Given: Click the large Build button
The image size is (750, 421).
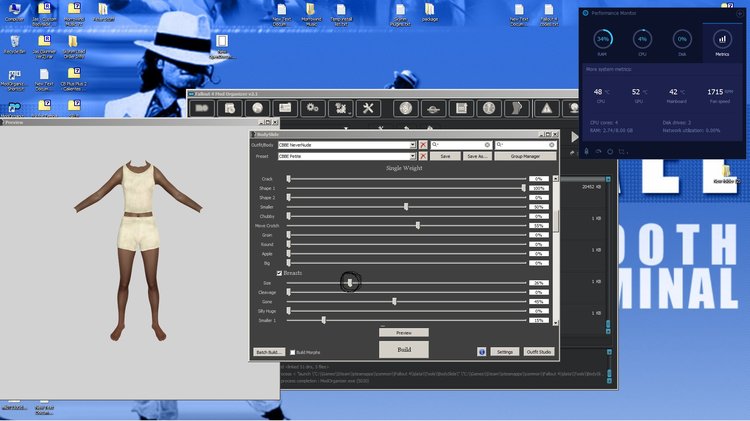Looking at the screenshot, I should (x=404, y=350).
